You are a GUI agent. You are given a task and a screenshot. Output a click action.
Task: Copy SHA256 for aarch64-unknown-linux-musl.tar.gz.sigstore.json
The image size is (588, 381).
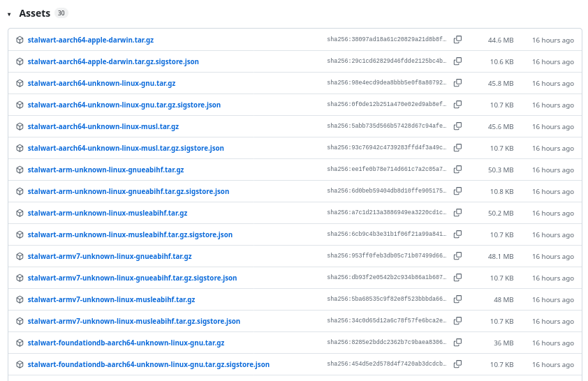click(x=457, y=148)
